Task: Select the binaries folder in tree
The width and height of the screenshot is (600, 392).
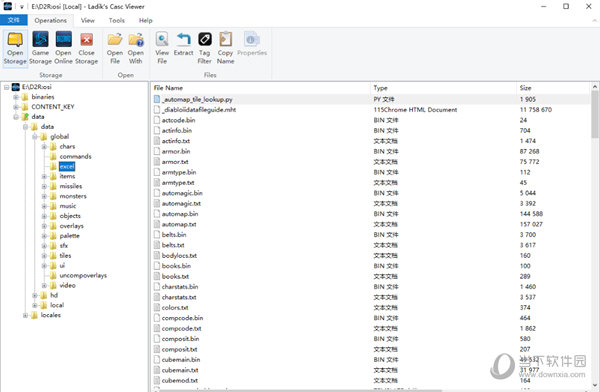Action: click(x=42, y=97)
